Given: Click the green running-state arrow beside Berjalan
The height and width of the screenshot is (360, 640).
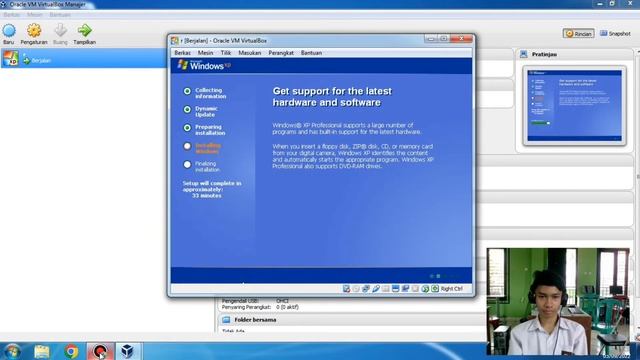Looking at the screenshot, I should click(x=27, y=61).
